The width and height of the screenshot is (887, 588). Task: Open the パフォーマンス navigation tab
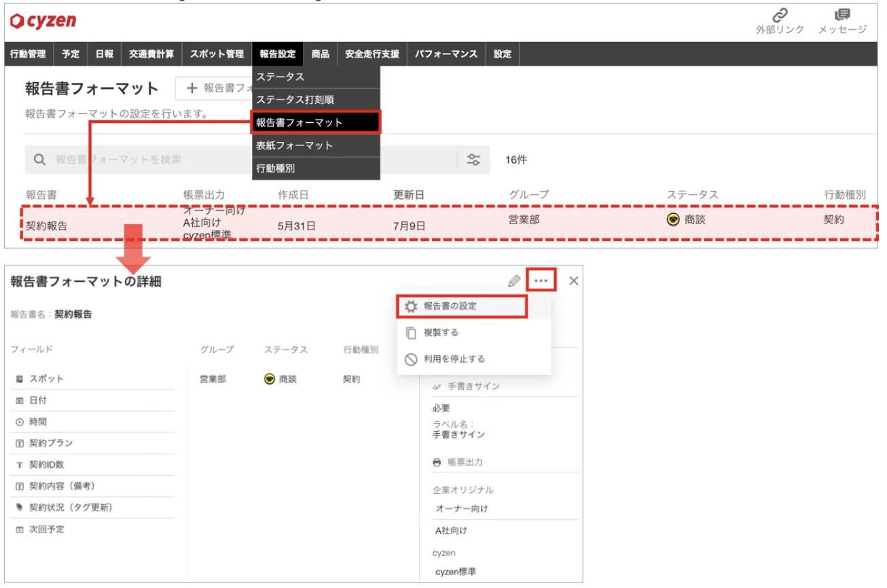(x=446, y=54)
